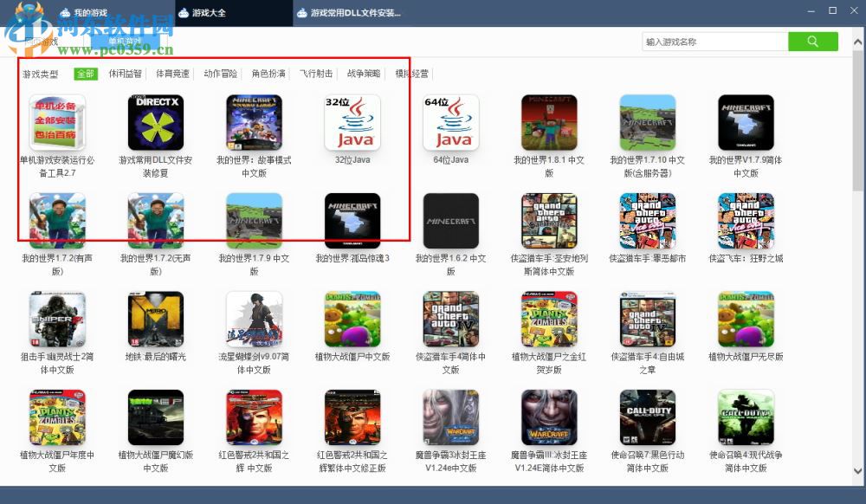Screen dimensions: 866x504
Task: Click the scrollbar down arrow
Action: [857, 471]
